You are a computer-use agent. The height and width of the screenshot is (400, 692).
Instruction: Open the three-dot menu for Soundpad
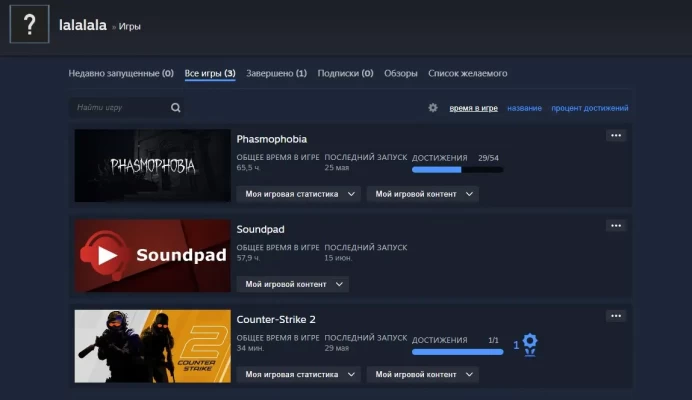pyautogui.click(x=616, y=226)
